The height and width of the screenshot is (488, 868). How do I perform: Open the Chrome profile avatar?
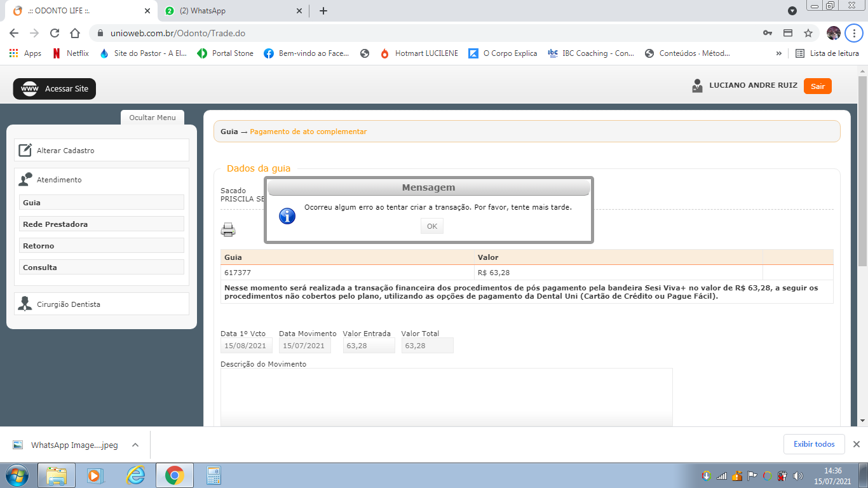pyautogui.click(x=834, y=33)
